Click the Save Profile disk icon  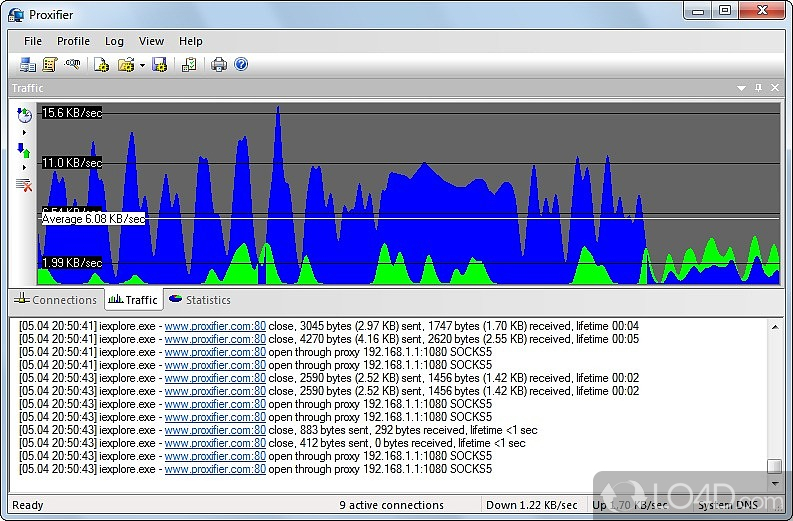pyautogui.click(x=159, y=65)
